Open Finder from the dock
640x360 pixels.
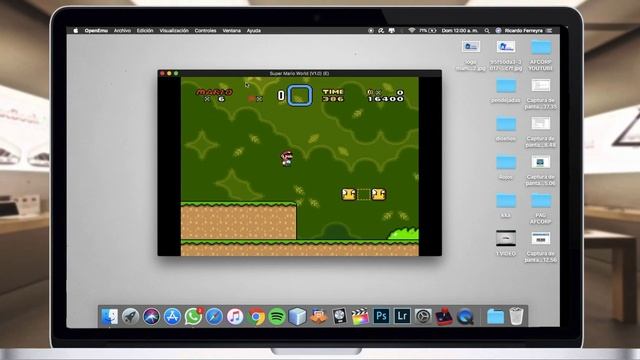click(109, 316)
